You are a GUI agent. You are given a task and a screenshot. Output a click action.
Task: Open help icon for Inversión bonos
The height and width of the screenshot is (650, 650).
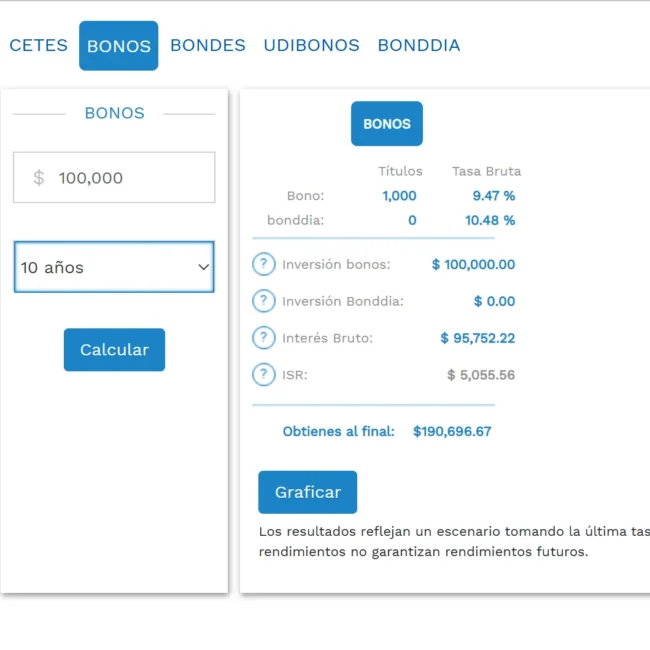[263, 265]
